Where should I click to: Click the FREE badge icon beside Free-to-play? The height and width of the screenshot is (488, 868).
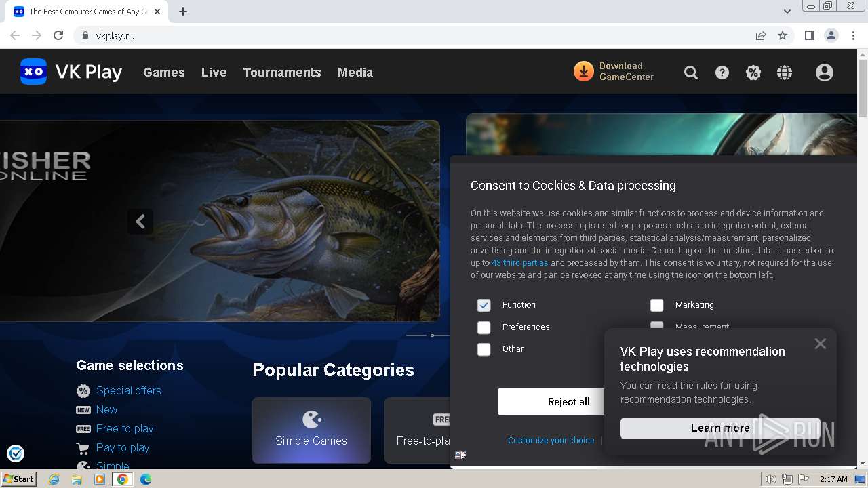click(83, 429)
